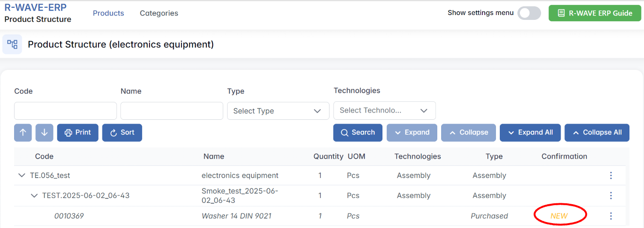Focus the Code filter input field
Viewport: 644px width, 228px height.
click(66, 111)
